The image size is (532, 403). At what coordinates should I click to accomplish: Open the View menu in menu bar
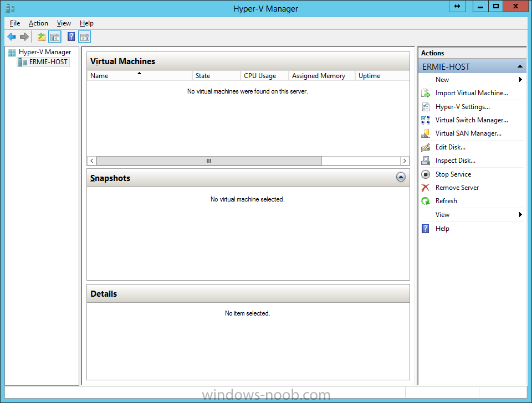coord(64,23)
